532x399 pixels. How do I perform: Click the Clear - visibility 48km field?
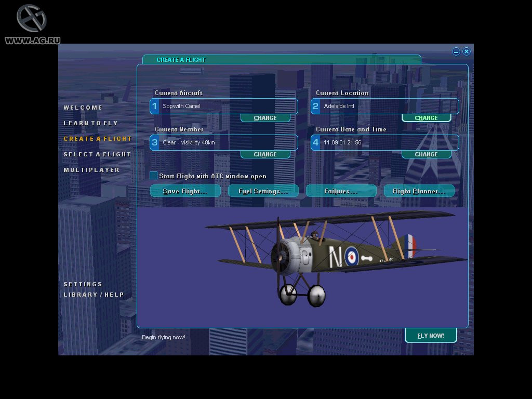tap(224, 142)
